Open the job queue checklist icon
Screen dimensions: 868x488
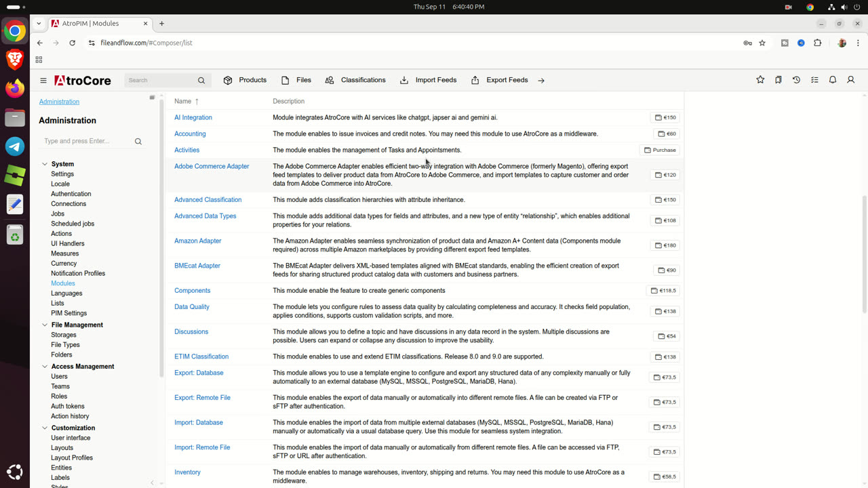pos(814,80)
